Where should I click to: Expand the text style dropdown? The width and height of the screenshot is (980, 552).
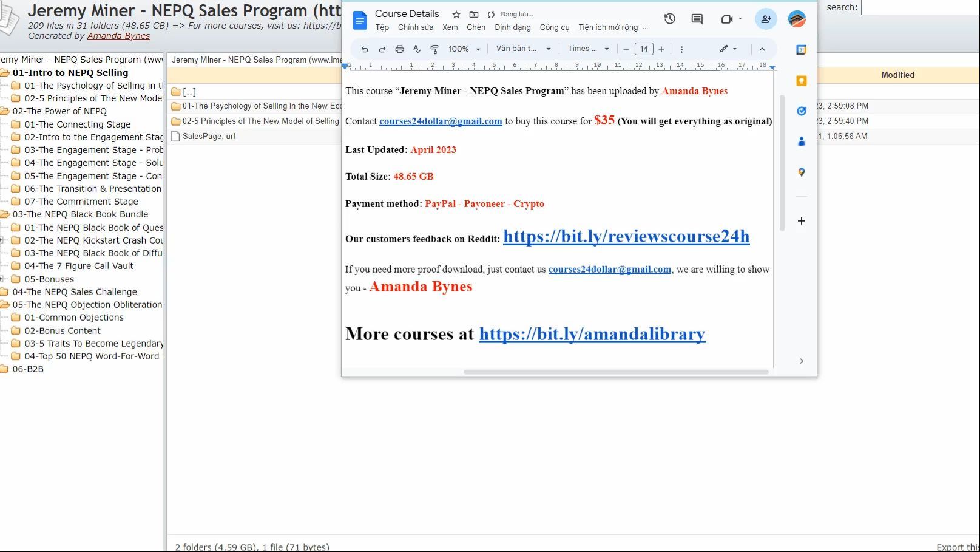[523, 49]
